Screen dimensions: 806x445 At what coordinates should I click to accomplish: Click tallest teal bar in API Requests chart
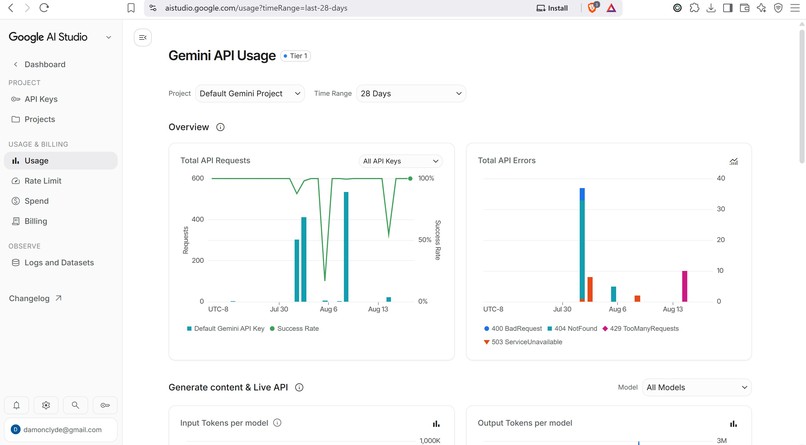click(x=346, y=247)
